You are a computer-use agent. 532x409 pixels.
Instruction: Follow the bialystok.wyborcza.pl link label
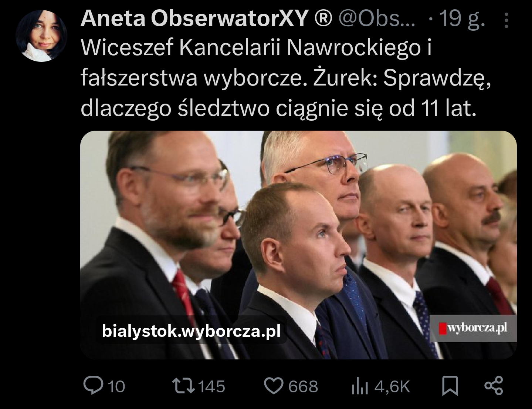click(191, 330)
